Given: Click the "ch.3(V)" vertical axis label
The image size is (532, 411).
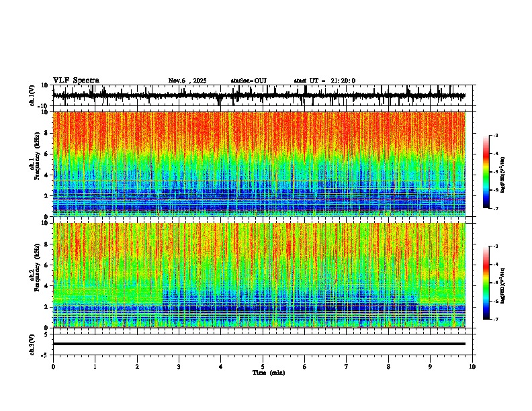Looking at the screenshot, I should [32, 345].
